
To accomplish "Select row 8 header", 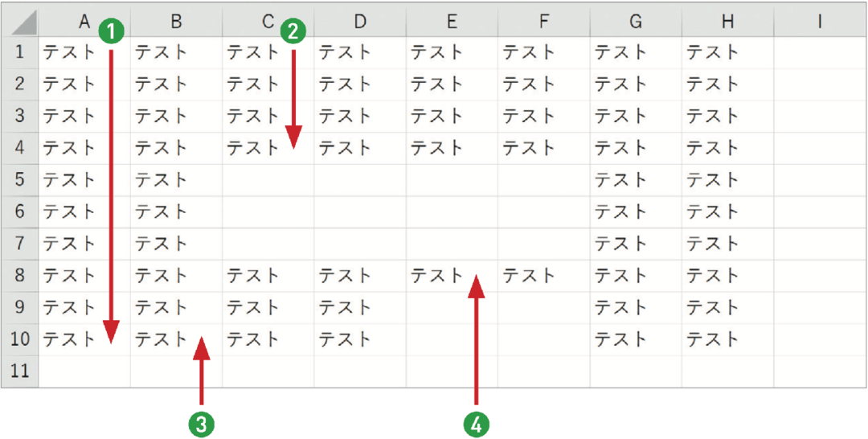I will (20, 275).
